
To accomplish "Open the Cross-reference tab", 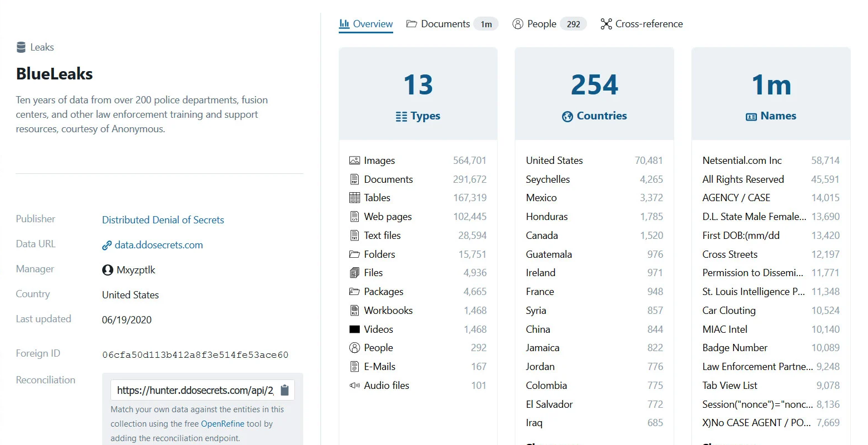I will click(x=642, y=24).
